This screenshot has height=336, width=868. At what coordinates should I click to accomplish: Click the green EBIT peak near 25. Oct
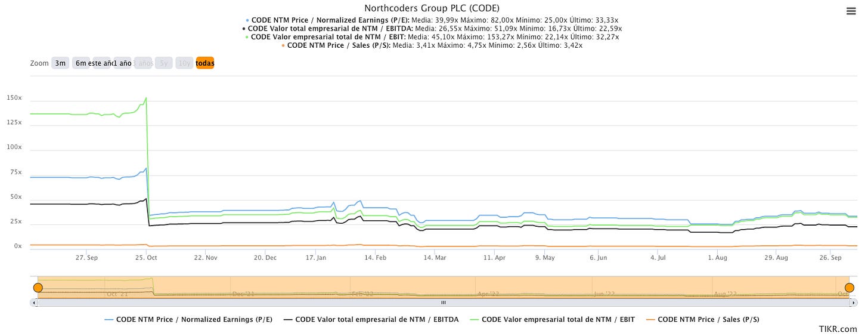point(146,98)
